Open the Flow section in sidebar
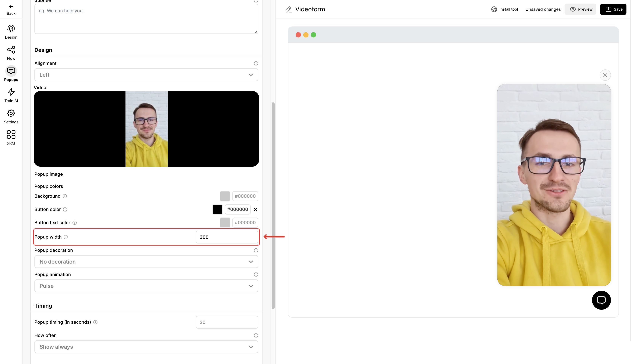The width and height of the screenshot is (631, 364). (x=11, y=53)
